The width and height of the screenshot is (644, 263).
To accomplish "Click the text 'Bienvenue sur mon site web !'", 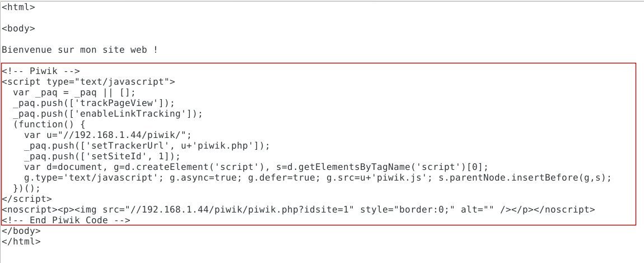I will click(80, 50).
